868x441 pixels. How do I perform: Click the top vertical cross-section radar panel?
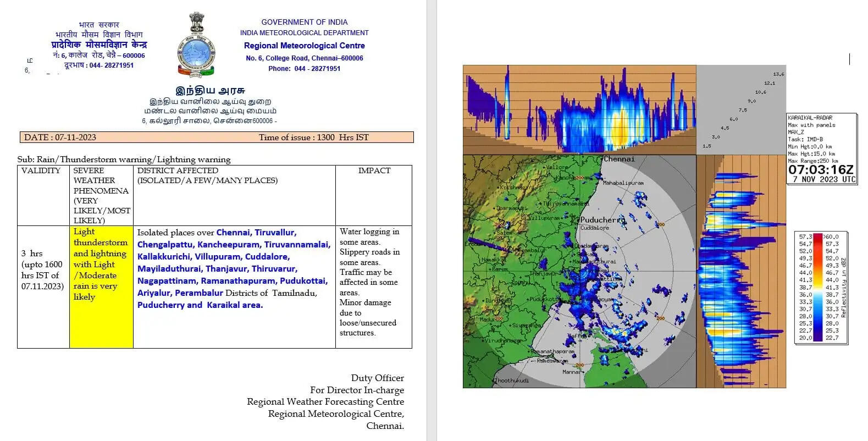coord(579,109)
